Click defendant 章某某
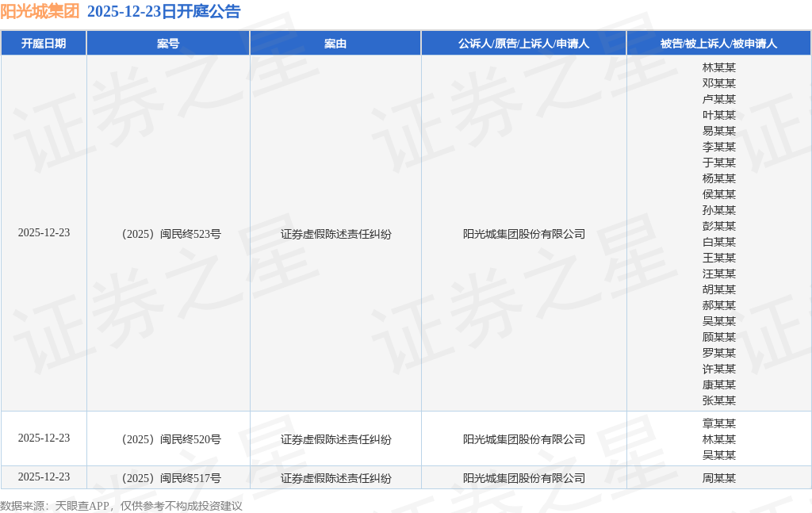The image size is (812, 513). 718,423
